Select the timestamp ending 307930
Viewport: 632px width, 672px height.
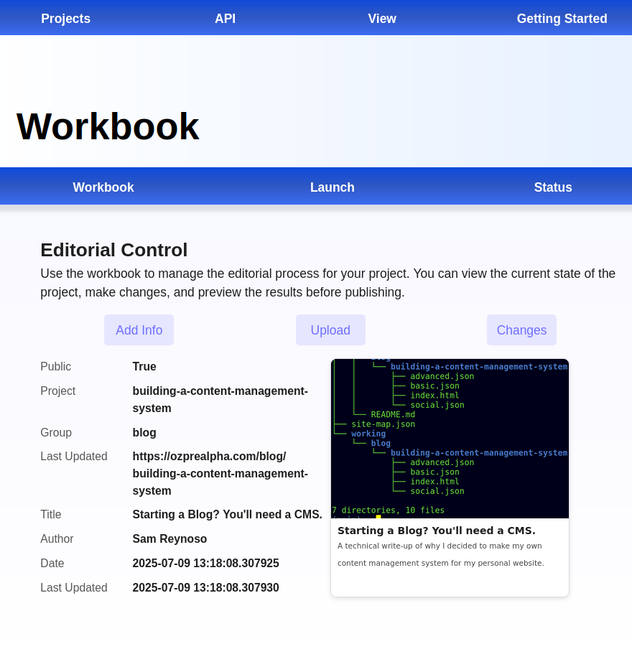206,587
